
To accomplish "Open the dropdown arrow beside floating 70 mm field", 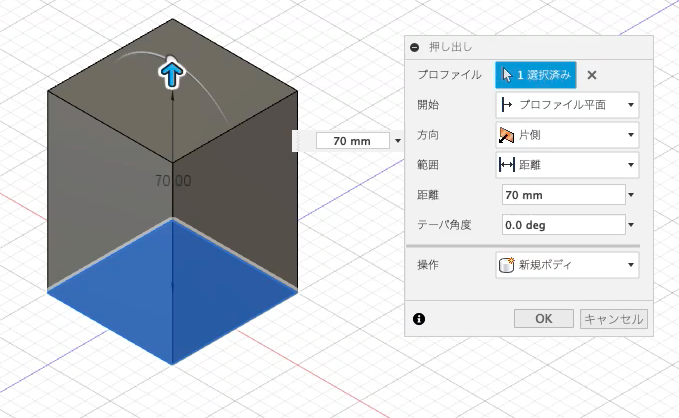I will pos(398,141).
